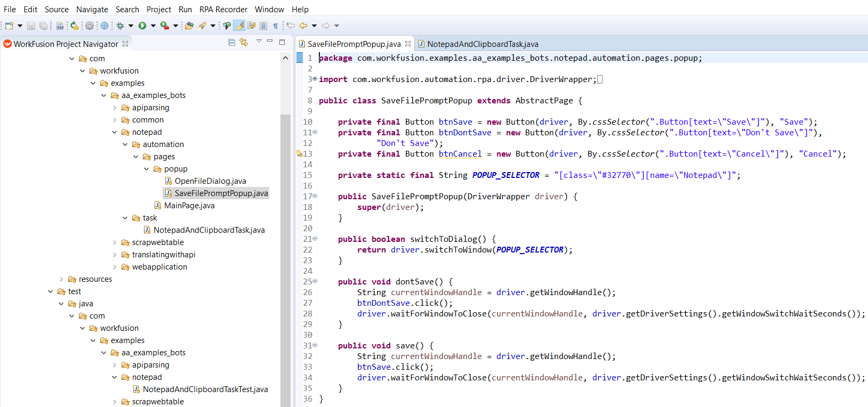
Task: Click the Open Type folder icon
Action: pos(189,26)
